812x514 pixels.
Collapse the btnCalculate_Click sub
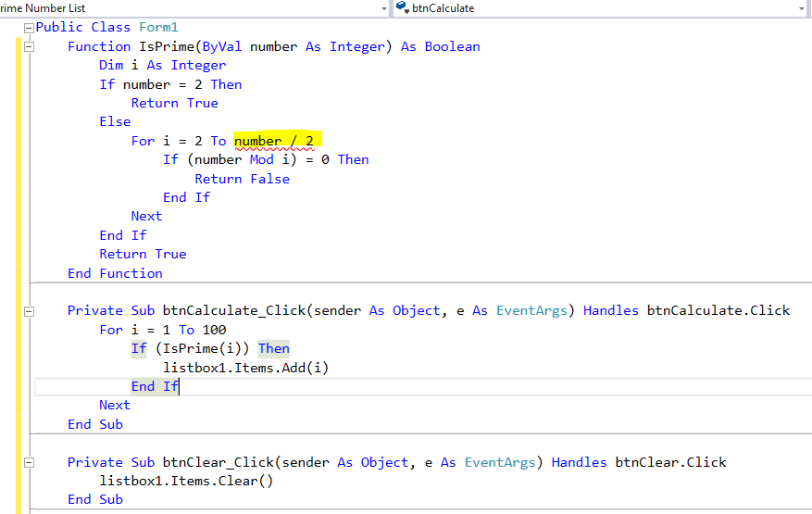(x=30, y=311)
